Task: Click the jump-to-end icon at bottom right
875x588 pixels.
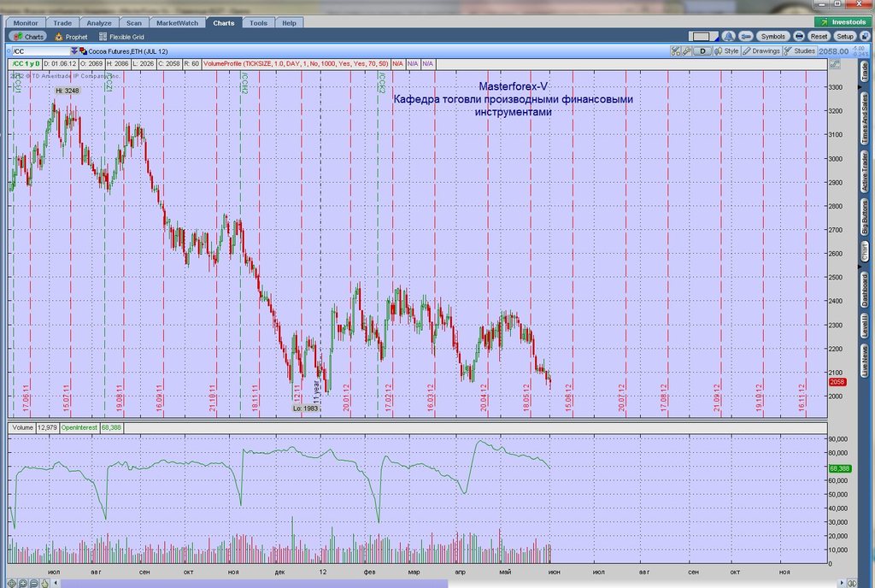Action: tap(852, 583)
